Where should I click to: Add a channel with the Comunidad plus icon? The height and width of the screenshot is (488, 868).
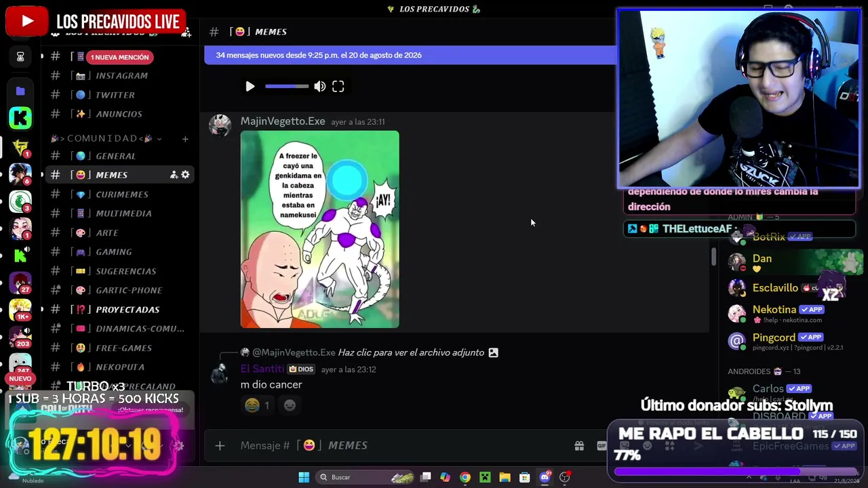[185, 139]
